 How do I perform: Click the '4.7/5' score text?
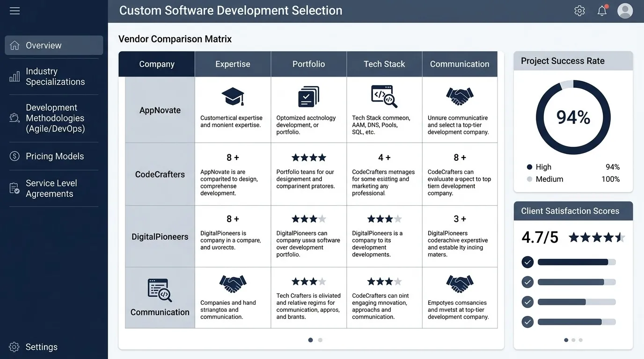pyautogui.click(x=540, y=237)
